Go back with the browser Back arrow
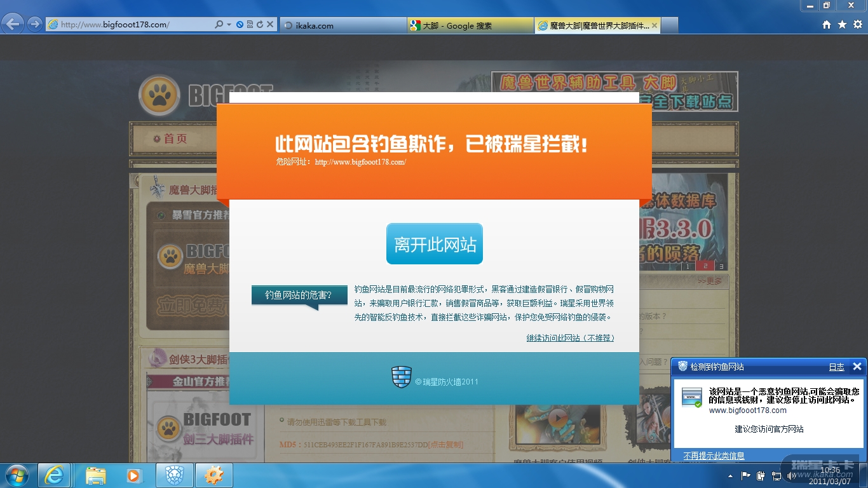868x488 pixels. [x=13, y=25]
